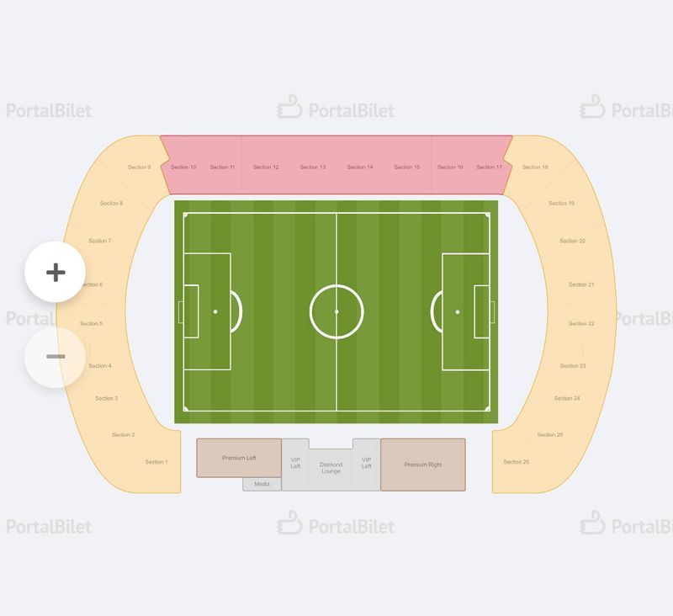Choose Section 9 at top-left corner

(x=139, y=167)
